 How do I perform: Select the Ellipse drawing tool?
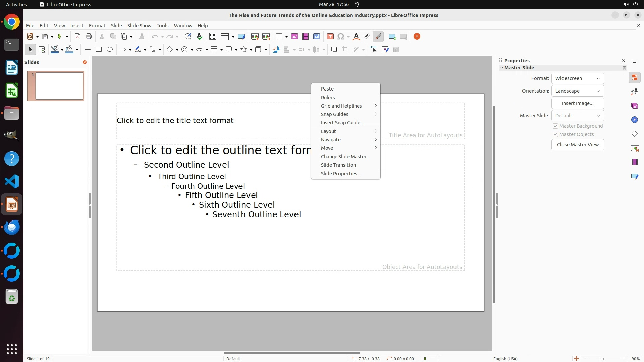pos(110,50)
